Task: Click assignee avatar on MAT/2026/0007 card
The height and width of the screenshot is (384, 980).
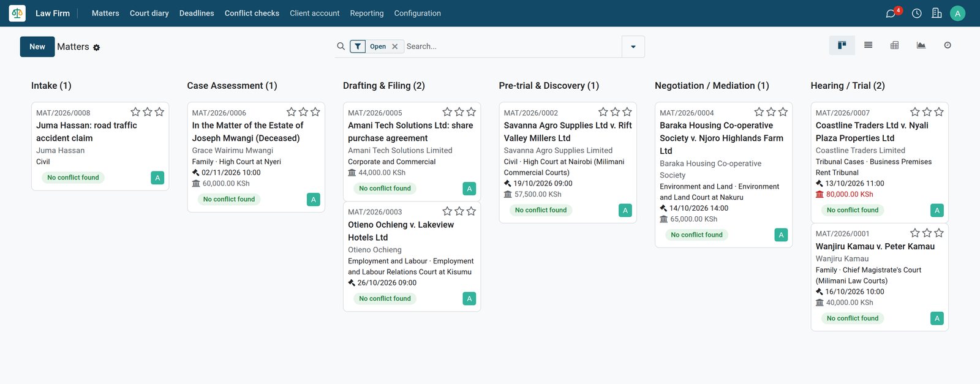Action: (937, 210)
